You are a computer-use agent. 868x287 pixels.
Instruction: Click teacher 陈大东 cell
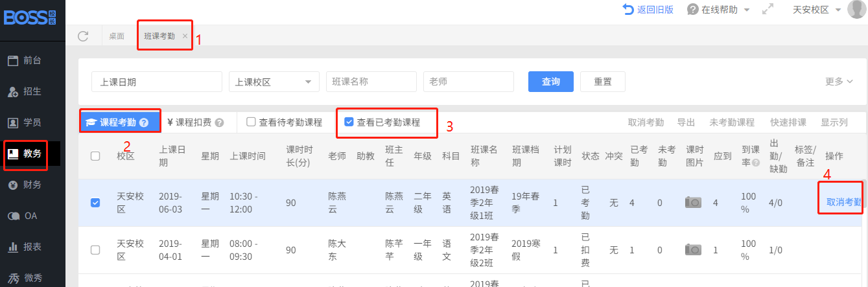pos(337,249)
